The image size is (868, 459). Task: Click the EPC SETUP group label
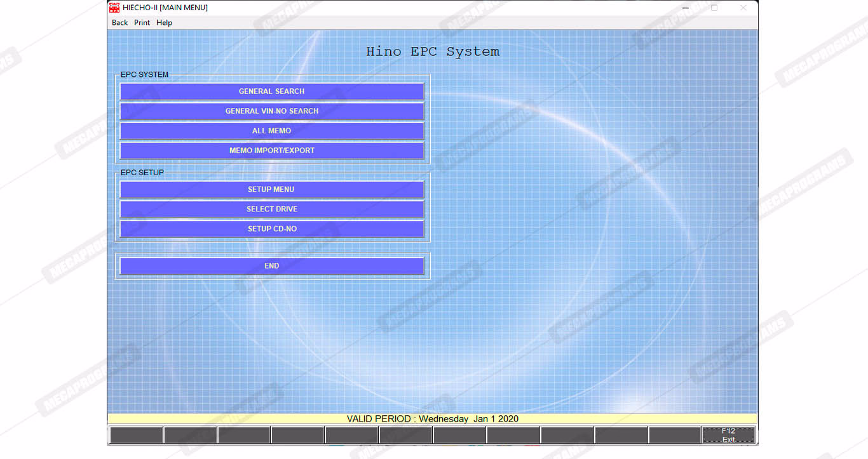click(142, 173)
